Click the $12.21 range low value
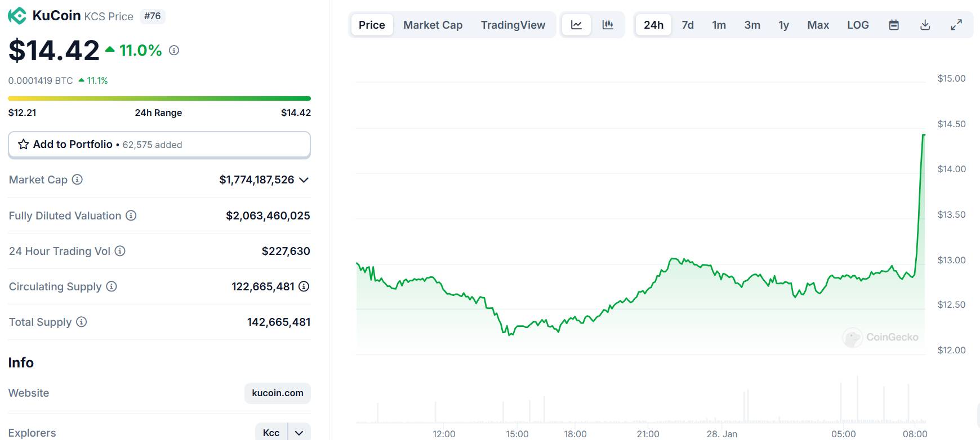Image resolution: width=980 pixels, height=440 pixels. coord(23,113)
